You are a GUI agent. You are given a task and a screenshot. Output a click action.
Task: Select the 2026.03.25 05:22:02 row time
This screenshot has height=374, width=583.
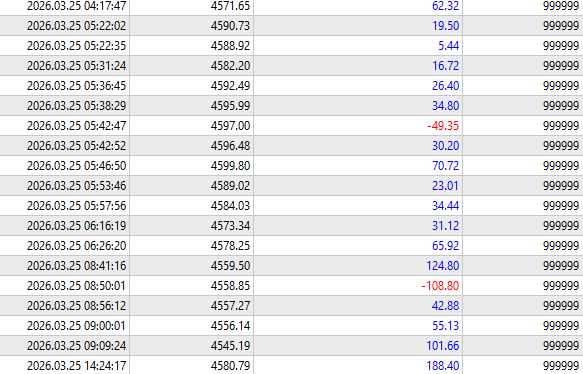pyautogui.click(x=77, y=26)
